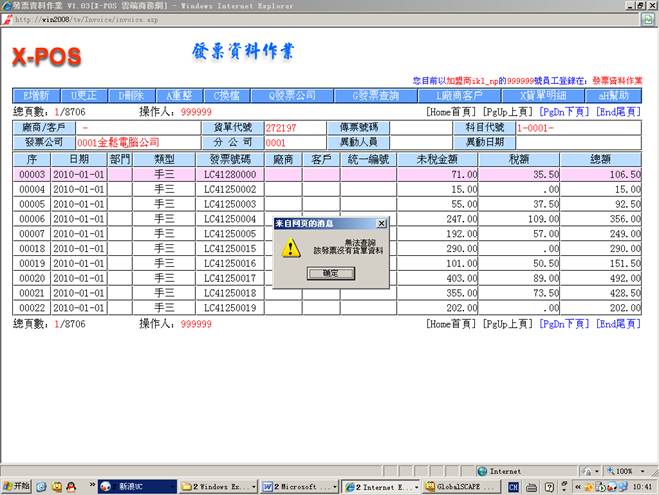Click the 貨單代號 field showing 272197
The image size is (659, 495).
(295, 128)
